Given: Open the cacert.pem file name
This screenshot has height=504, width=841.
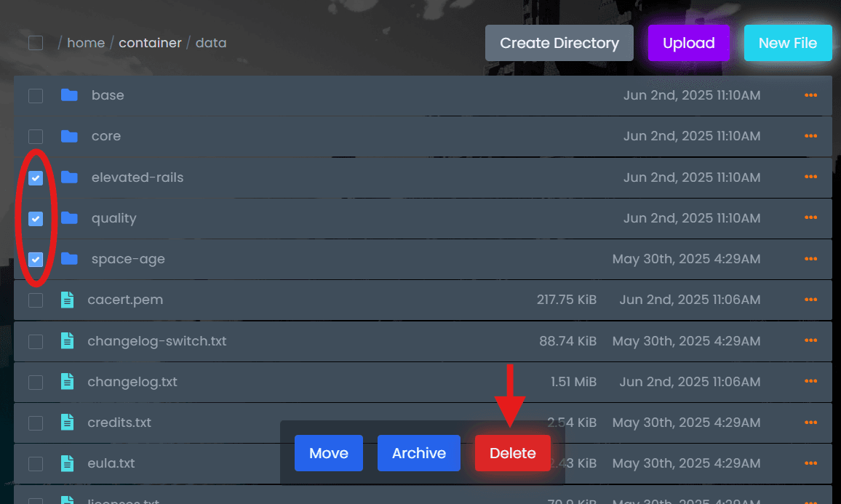Looking at the screenshot, I should point(126,300).
